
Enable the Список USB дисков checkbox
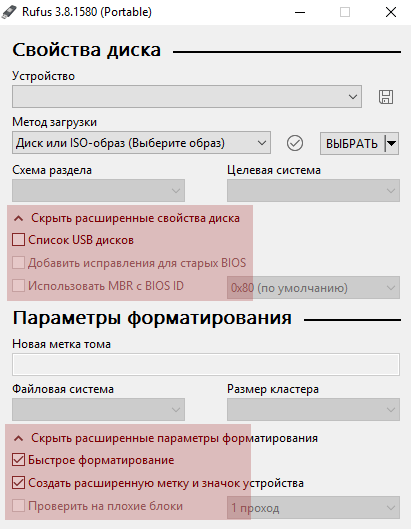click(x=18, y=240)
